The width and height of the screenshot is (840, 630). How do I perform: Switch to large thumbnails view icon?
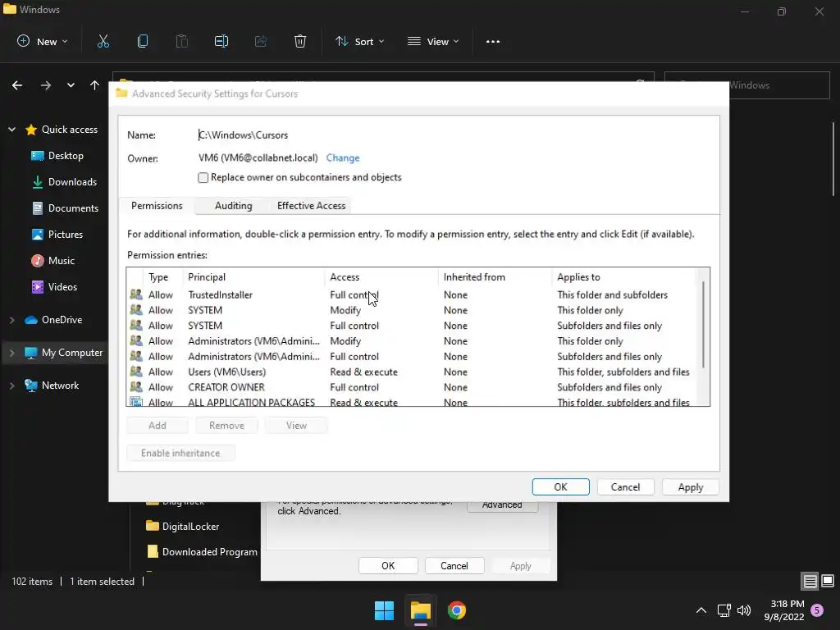point(828,581)
